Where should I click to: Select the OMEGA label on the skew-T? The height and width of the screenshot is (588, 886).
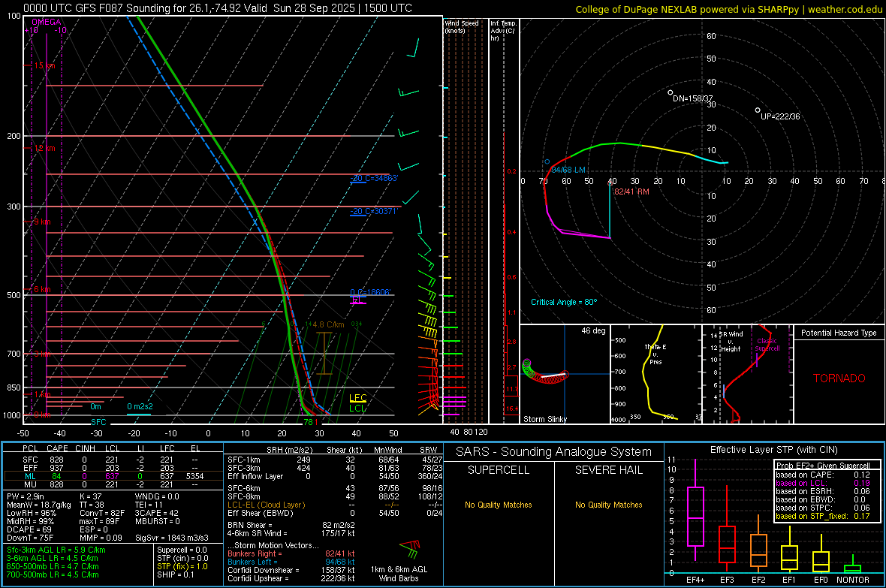tap(47, 22)
